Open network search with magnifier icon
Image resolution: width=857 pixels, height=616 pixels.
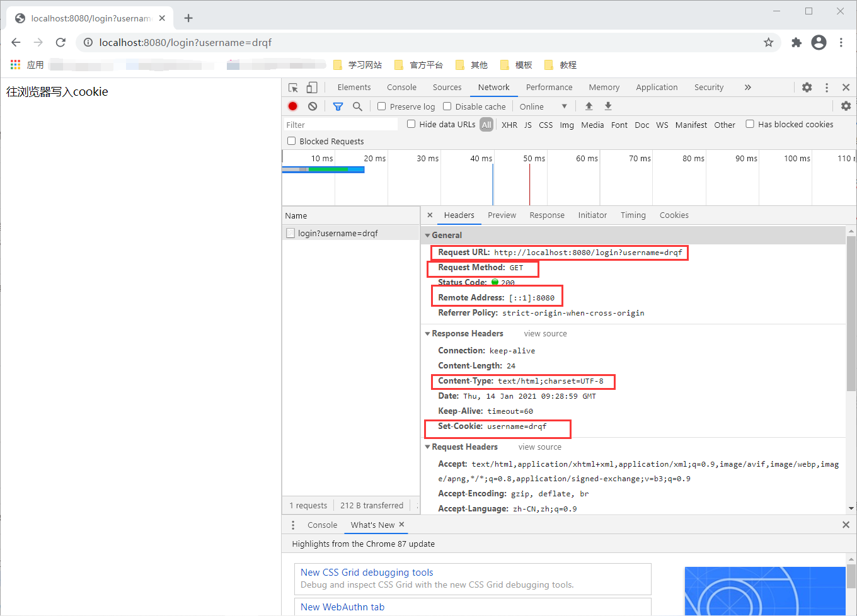[357, 106]
